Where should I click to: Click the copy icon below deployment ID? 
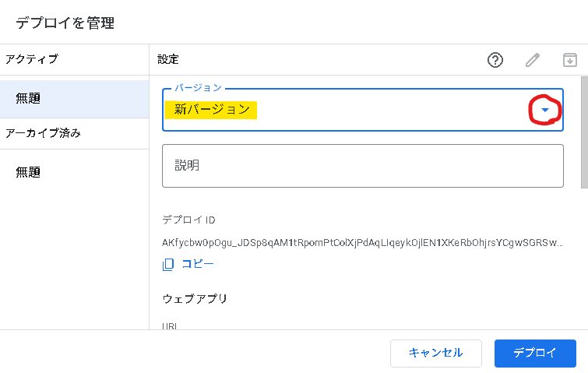click(168, 264)
